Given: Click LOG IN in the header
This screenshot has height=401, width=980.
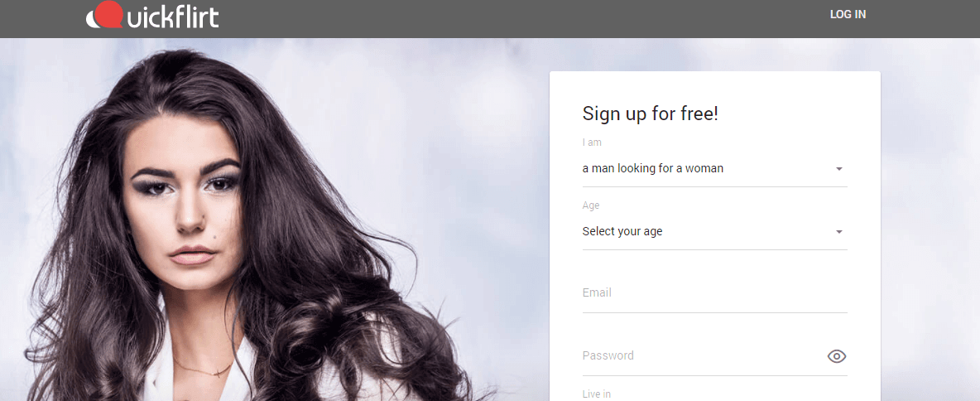Looking at the screenshot, I should point(848,14).
